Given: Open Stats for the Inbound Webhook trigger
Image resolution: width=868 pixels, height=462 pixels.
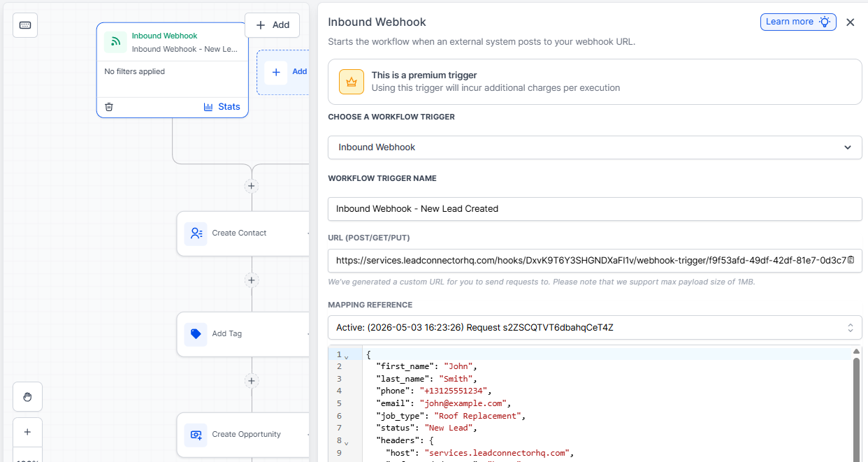Looking at the screenshot, I should (x=222, y=107).
